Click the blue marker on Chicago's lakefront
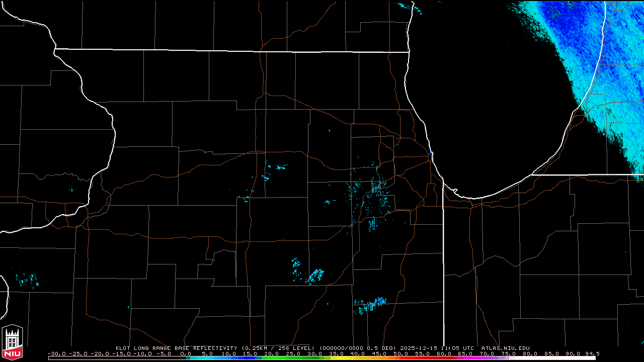 tap(431, 153)
